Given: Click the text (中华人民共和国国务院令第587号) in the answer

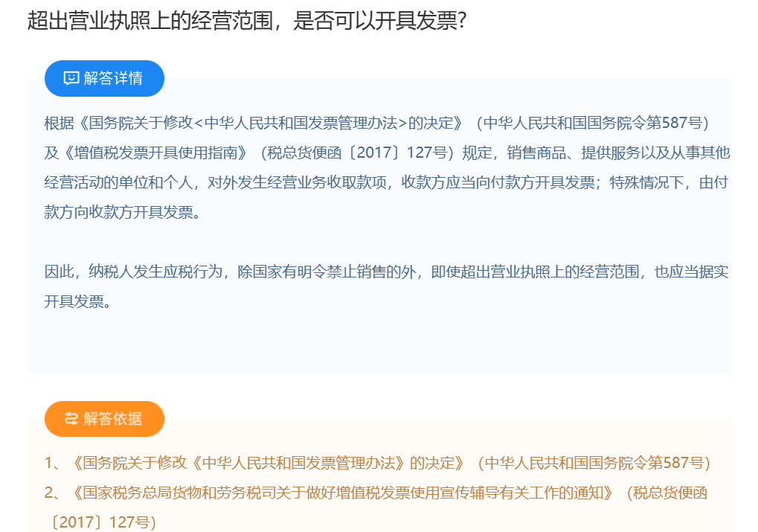Looking at the screenshot, I should [x=593, y=123].
